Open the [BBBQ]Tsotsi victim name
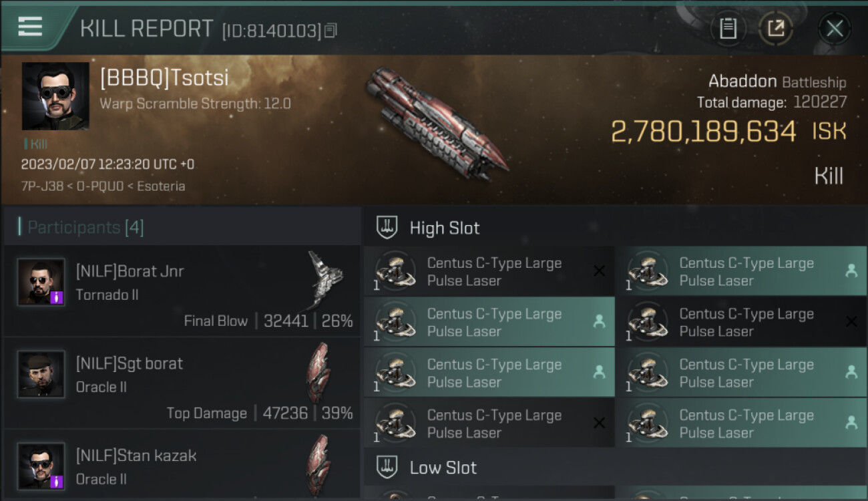Screen dimensions: 868x501 pyautogui.click(x=164, y=78)
